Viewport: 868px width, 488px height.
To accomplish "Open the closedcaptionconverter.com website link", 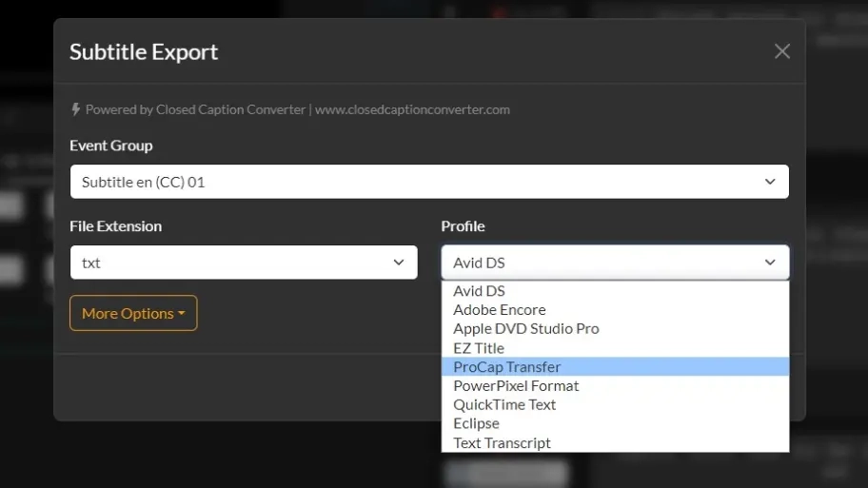I will [412, 109].
